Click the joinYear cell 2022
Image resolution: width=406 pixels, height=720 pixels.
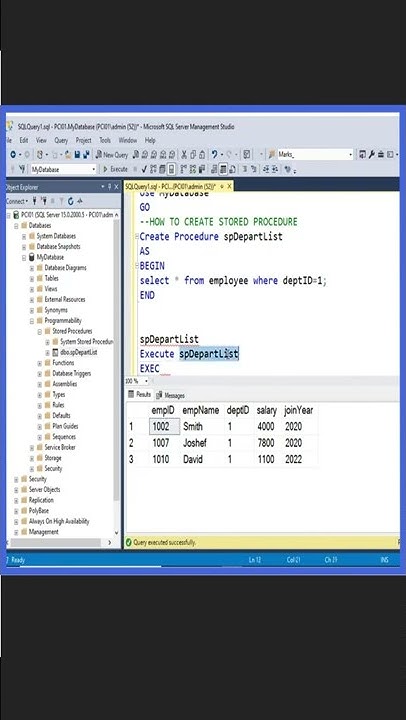click(x=299, y=460)
